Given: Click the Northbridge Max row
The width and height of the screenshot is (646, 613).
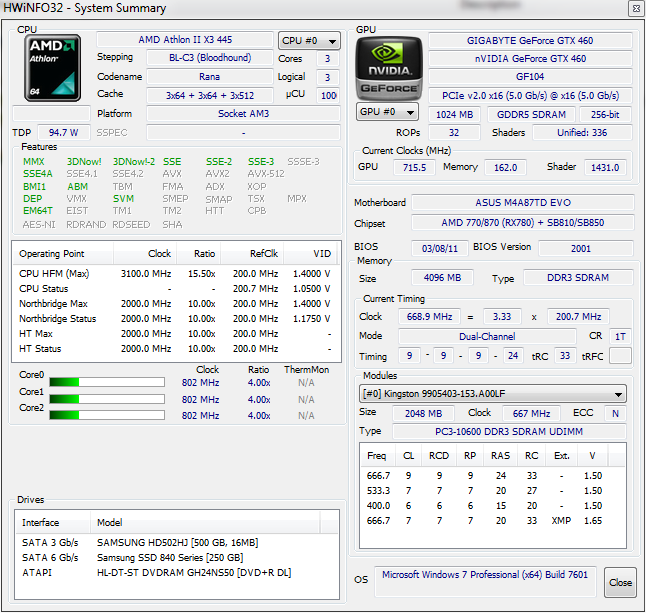Looking at the screenshot, I should tap(176, 304).
